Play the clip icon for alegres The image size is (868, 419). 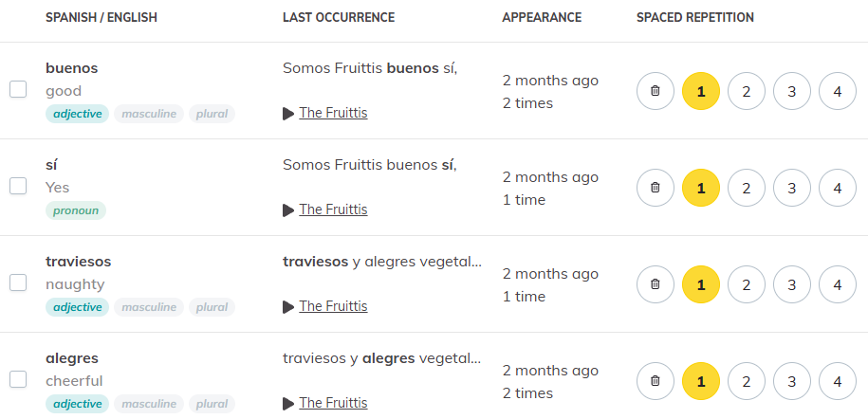[x=287, y=404]
